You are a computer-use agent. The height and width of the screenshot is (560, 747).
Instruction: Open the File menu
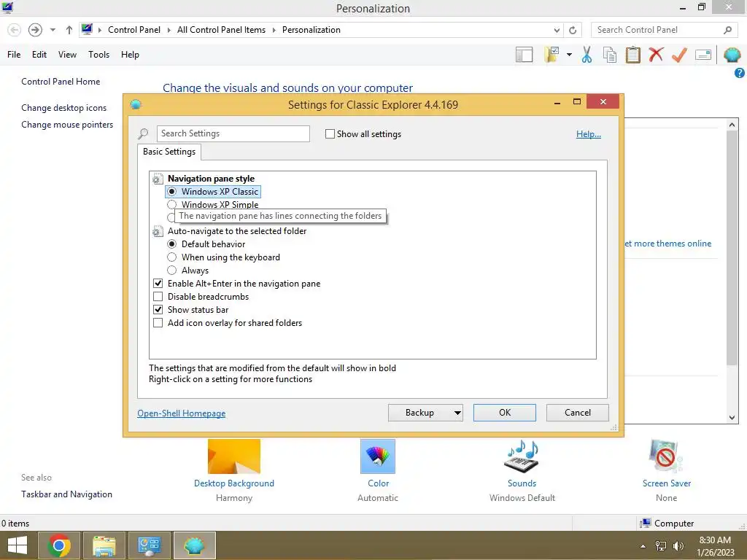click(14, 55)
